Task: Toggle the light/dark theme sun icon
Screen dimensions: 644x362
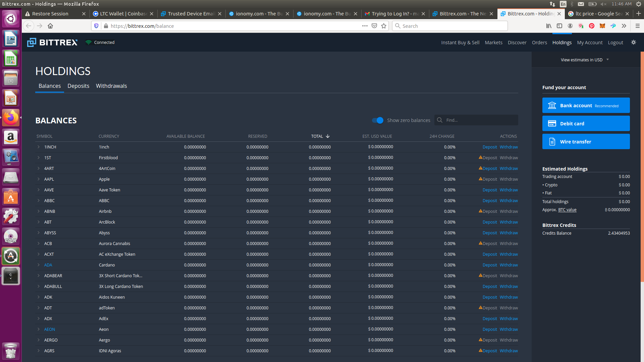Action: (633, 42)
